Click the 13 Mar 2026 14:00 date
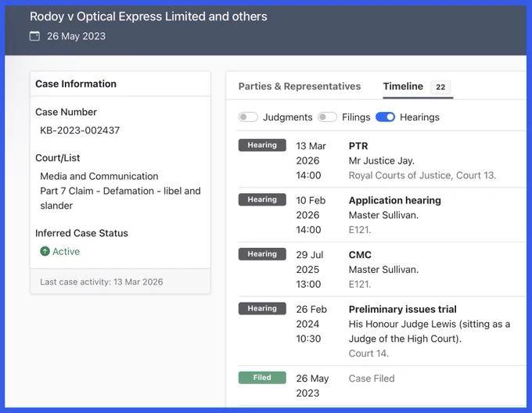The width and height of the screenshot is (532, 413). [x=311, y=160]
